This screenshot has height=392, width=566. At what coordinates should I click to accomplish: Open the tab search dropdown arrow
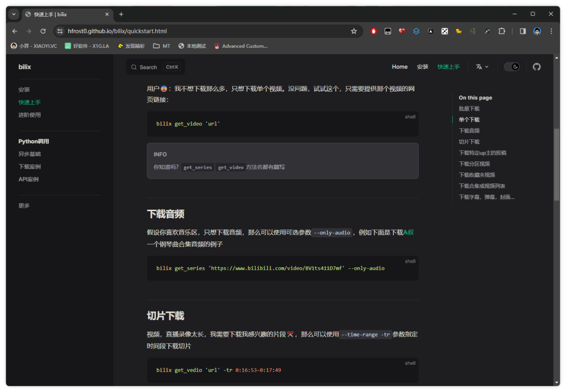[x=14, y=14]
